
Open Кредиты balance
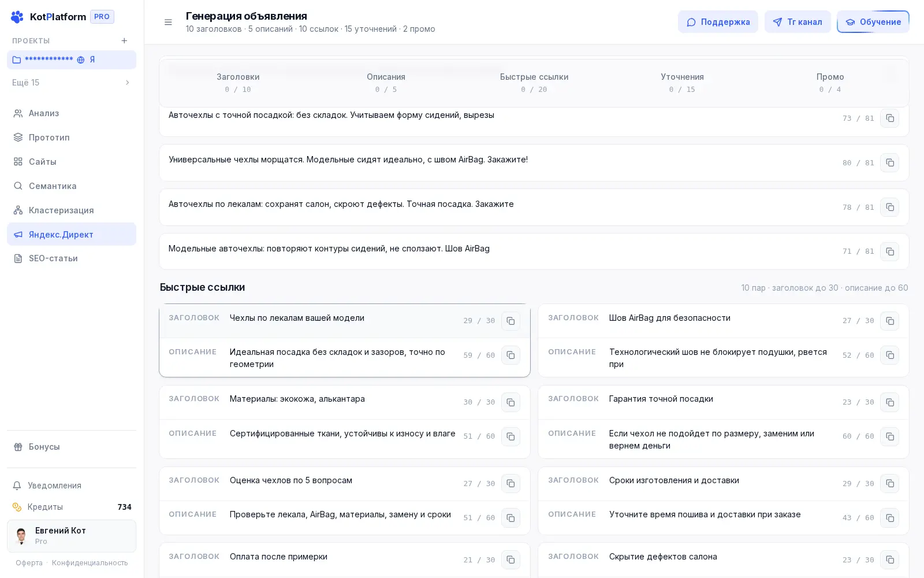click(72, 507)
